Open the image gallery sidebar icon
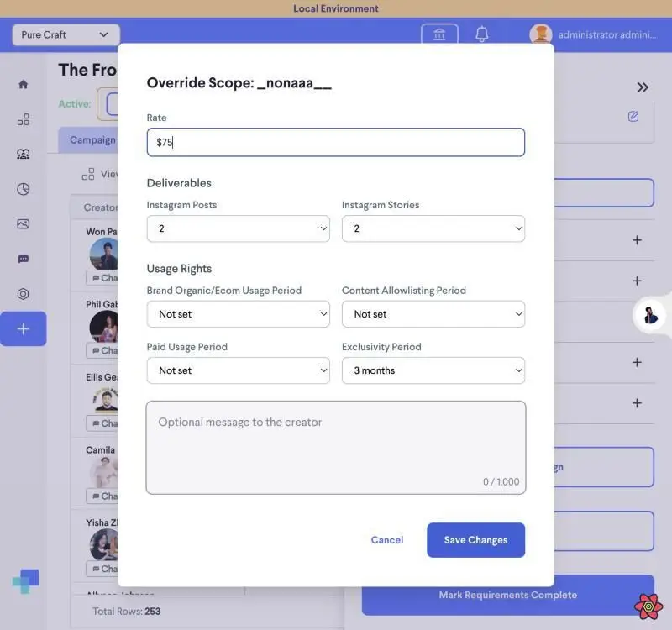This screenshot has width=672, height=630. point(24,224)
